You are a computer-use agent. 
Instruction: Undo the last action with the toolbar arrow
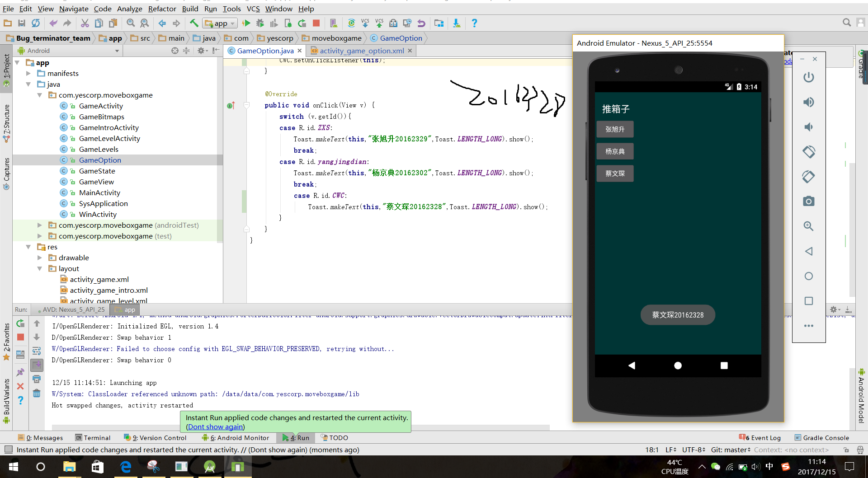(53, 23)
